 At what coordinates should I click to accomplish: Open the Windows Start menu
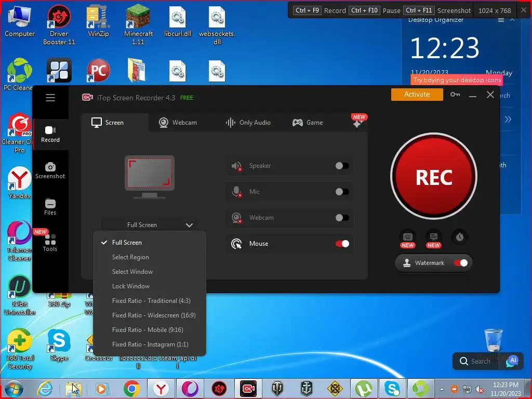14,389
